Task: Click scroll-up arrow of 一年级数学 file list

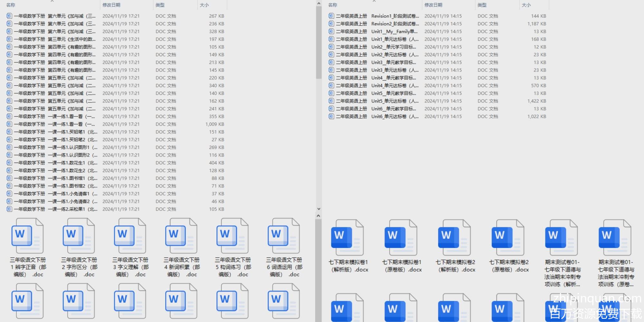Action: (319, 4)
